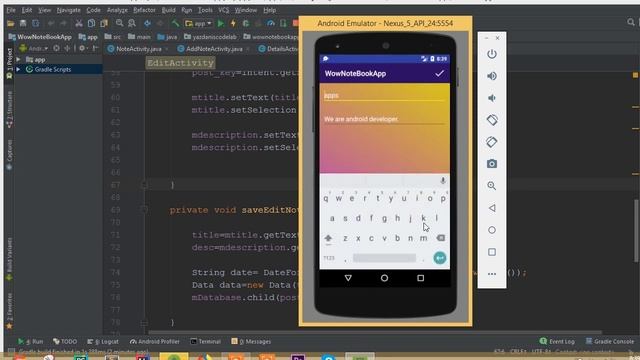Open the Logcat tool window
Viewport: 640px width, 360px height.
[103, 341]
